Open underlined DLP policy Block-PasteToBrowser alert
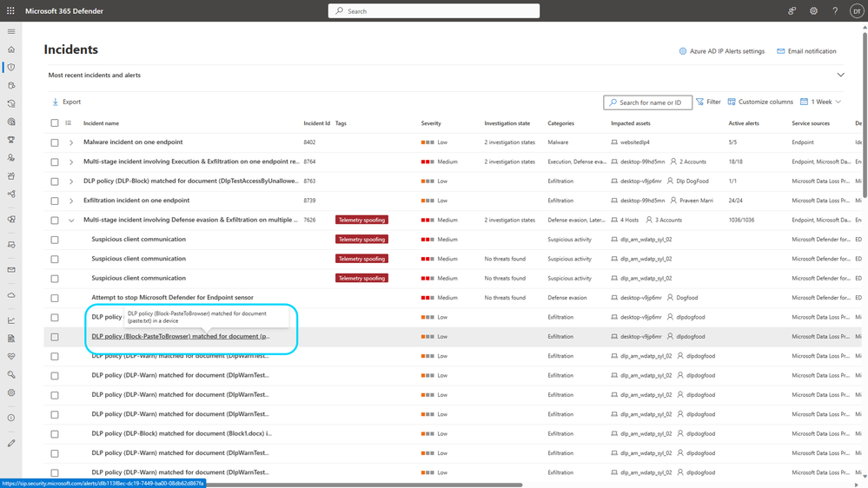 181,336
